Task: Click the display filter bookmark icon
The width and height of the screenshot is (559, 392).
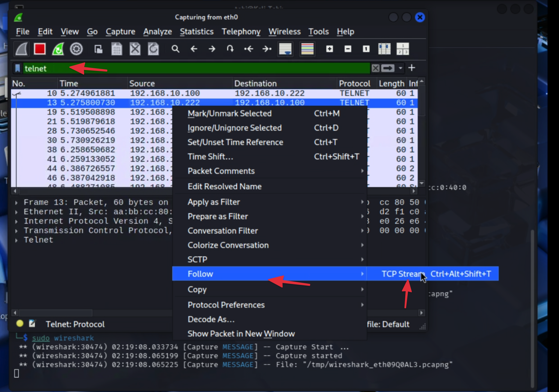Action: tap(18, 68)
